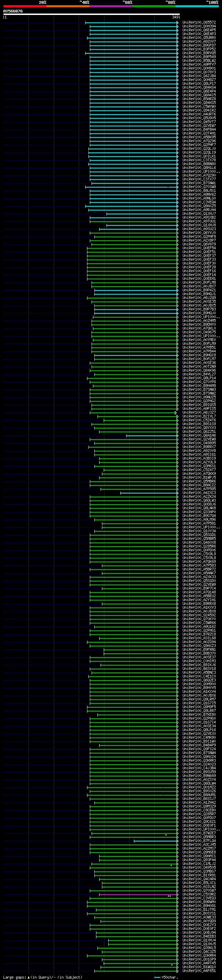Select label UniRef100_Q8LNK8
The height and width of the screenshot is (980, 222).
(x=199, y=509)
